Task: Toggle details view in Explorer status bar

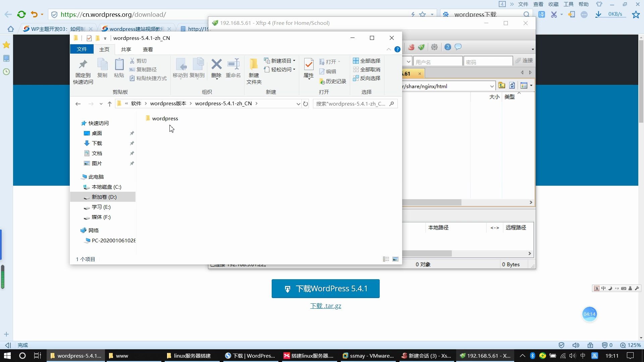Action: (386, 259)
